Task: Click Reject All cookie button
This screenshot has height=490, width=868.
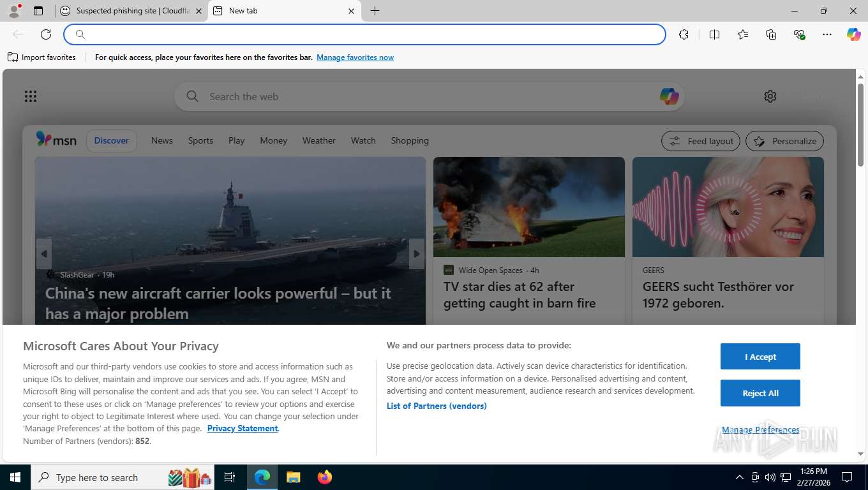Action: [x=760, y=393]
